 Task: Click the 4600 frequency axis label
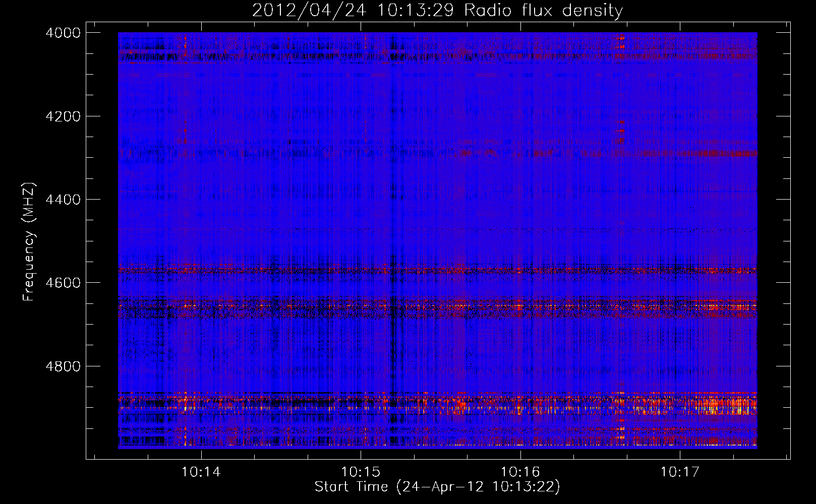click(63, 283)
